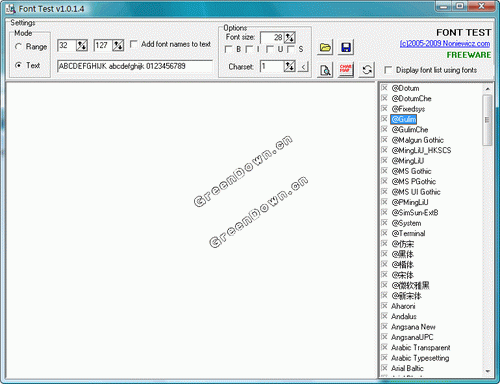Viewport: 500px width, 384px height.
Task: Open print preview magnifier icon
Action: pos(325,70)
